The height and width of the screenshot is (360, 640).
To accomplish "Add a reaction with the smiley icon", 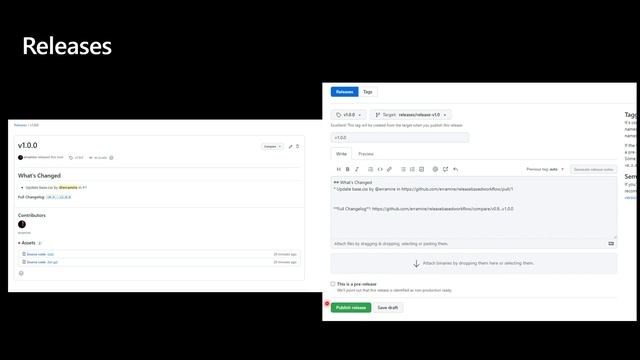I will (21, 273).
